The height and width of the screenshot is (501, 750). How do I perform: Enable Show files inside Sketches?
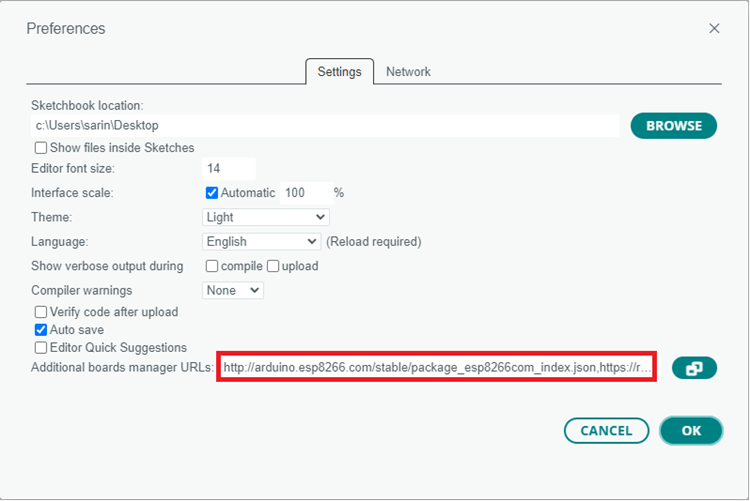coord(41,148)
